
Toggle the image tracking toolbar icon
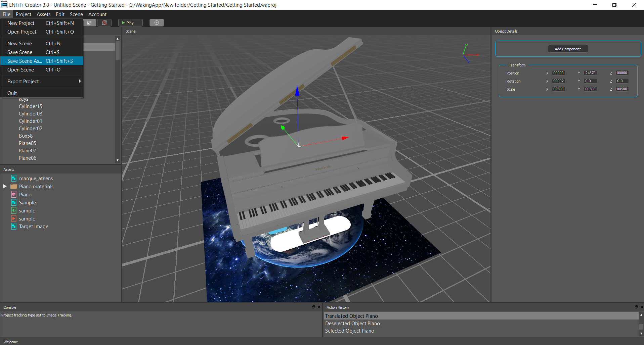89,23
